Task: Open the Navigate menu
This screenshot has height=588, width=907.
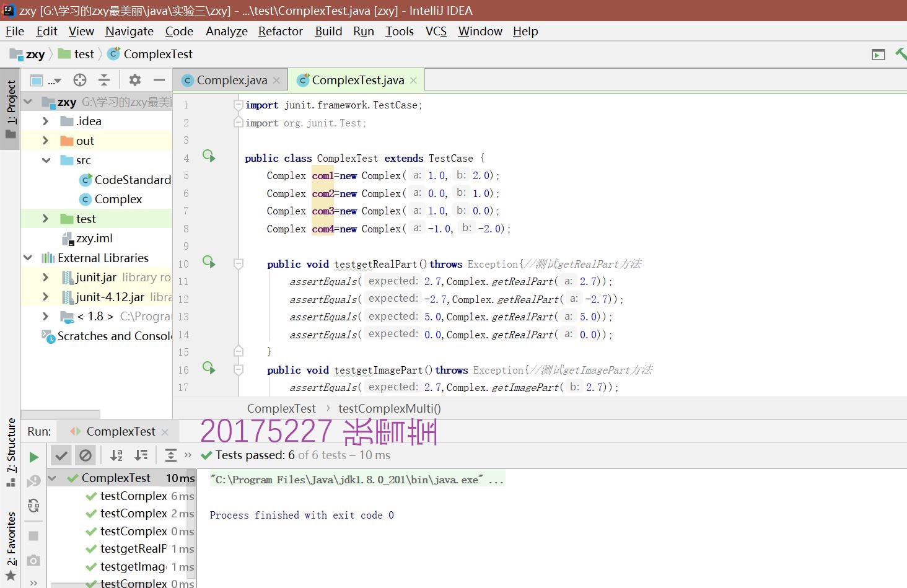Action: tap(129, 31)
